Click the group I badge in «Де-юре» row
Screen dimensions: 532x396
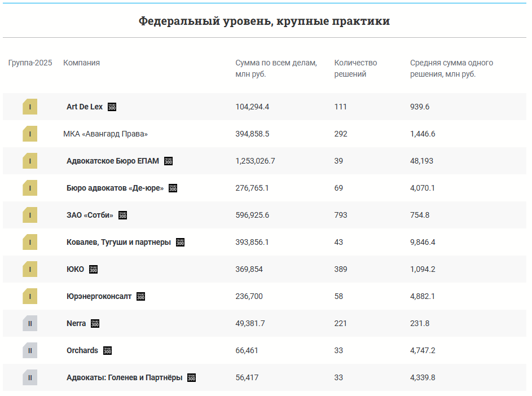[x=30, y=188]
